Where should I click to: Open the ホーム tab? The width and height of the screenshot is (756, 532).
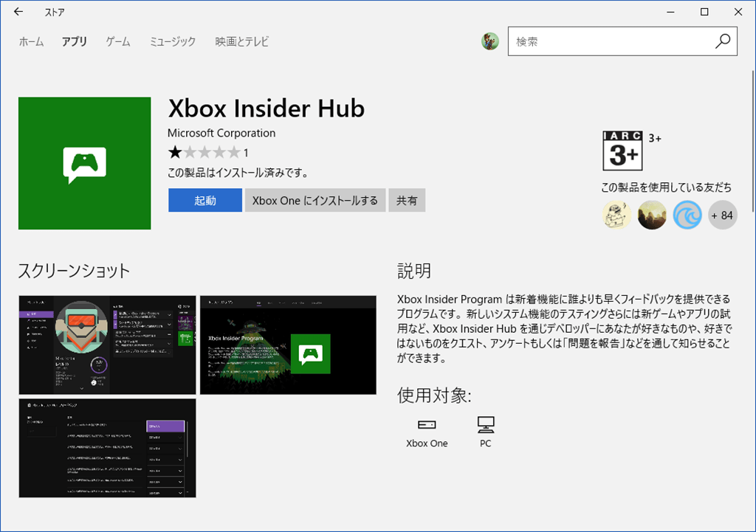pyautogui.click(x=31, y=42)
